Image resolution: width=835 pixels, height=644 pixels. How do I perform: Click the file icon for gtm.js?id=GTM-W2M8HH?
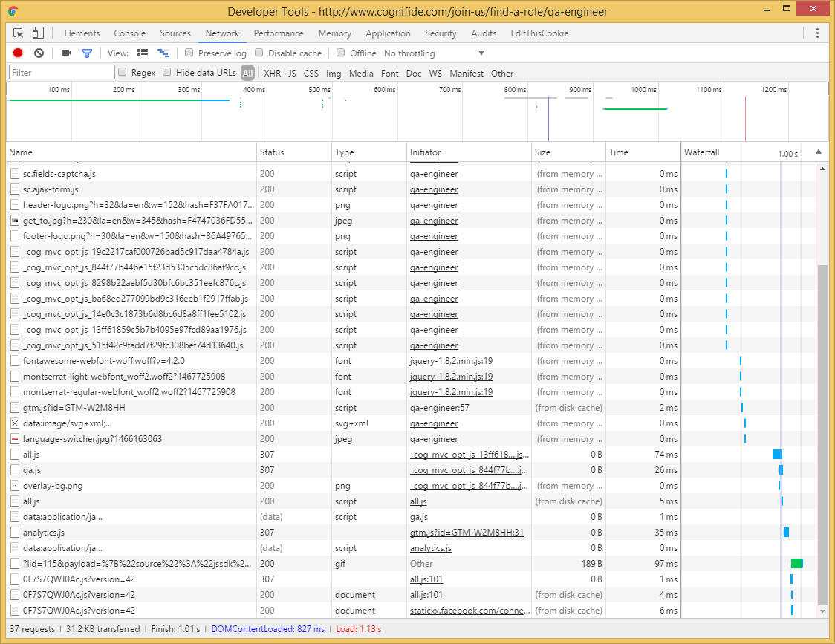click(15, 408)
